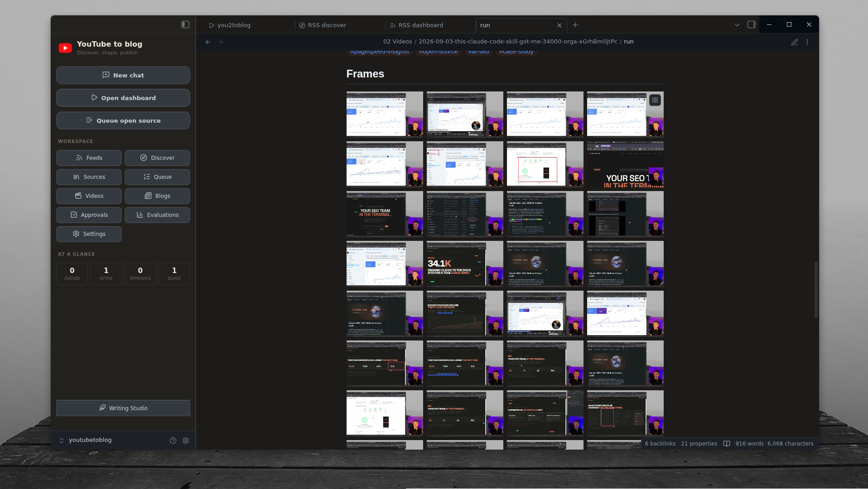Open the Blogs workspace
Viewport: 868px width, 489px height.
tap(157, 196)
